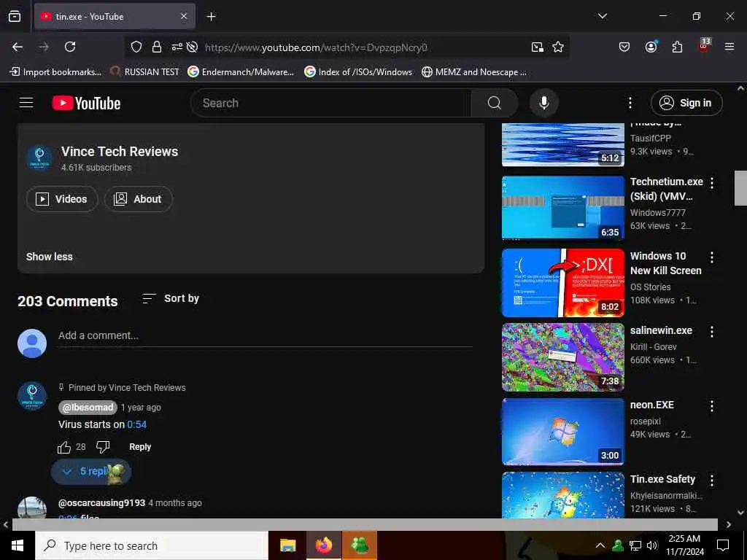Open options menu for neon.EXE video

(712, 406)
